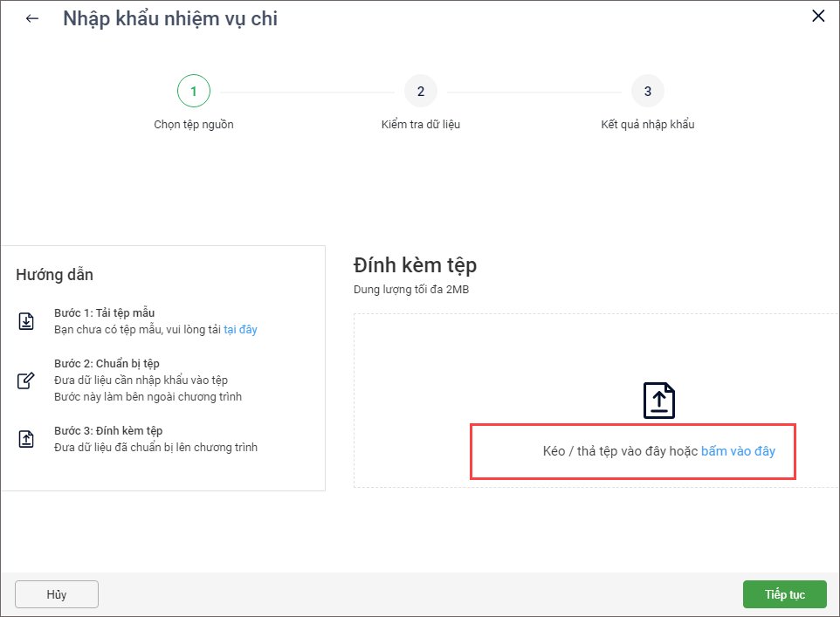
Task: Download the sample file via tại đây link
Action: coord(240,329)
